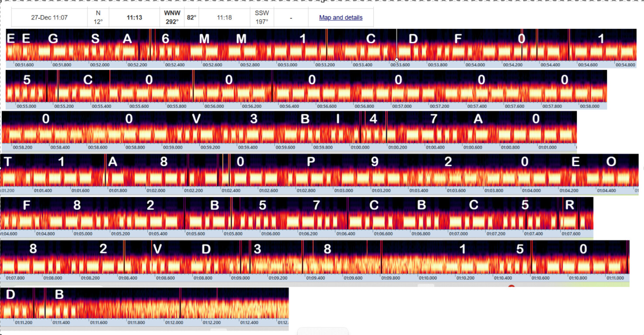Open the Map and details link
The width and height of the screenshot is (644, 335).
point(341,18)
